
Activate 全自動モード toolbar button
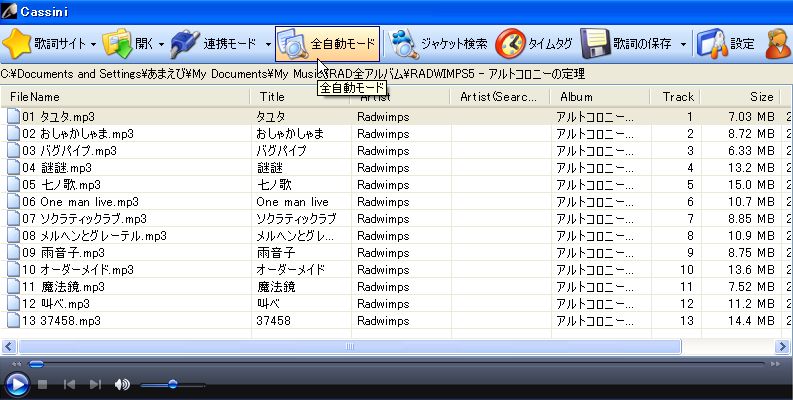327,44
